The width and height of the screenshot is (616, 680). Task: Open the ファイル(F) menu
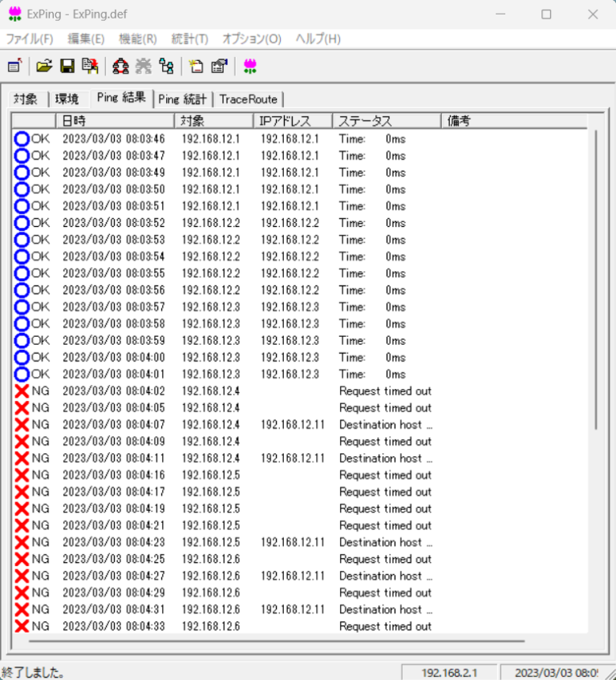pyautogui.click(x=30, y=38)
